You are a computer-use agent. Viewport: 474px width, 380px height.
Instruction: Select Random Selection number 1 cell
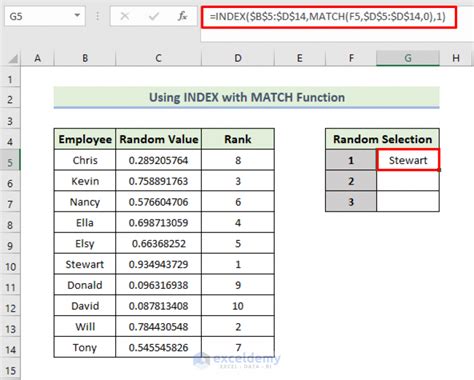(351, 160)
